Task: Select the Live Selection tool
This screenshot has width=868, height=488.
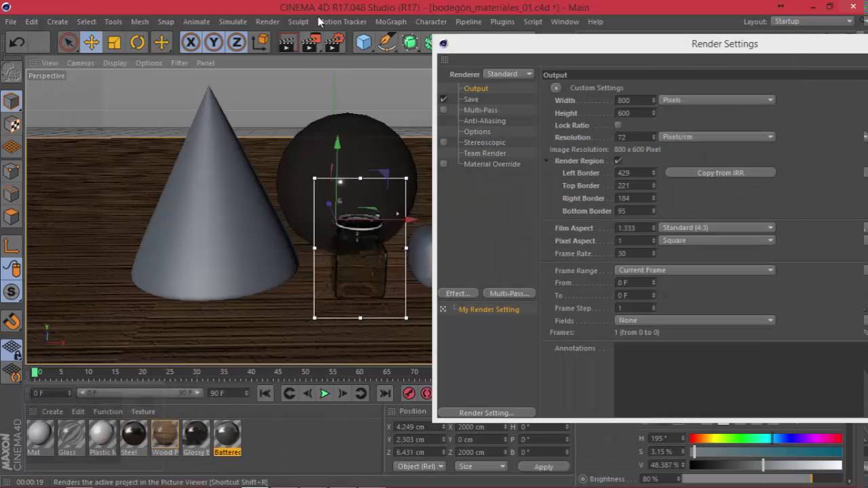Action: pyautogui.click(x=68, y=43)
